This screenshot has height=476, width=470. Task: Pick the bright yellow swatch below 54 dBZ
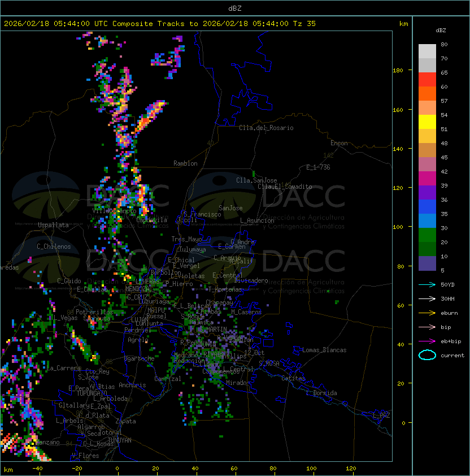point(427,122)
